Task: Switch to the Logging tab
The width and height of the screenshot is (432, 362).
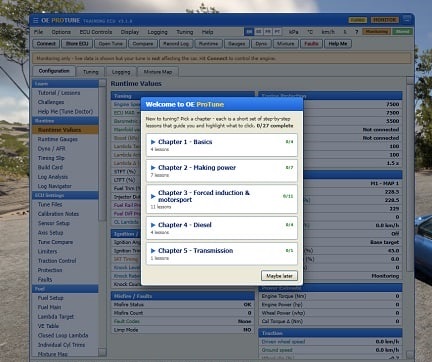Action: click(x=121, y=72)
